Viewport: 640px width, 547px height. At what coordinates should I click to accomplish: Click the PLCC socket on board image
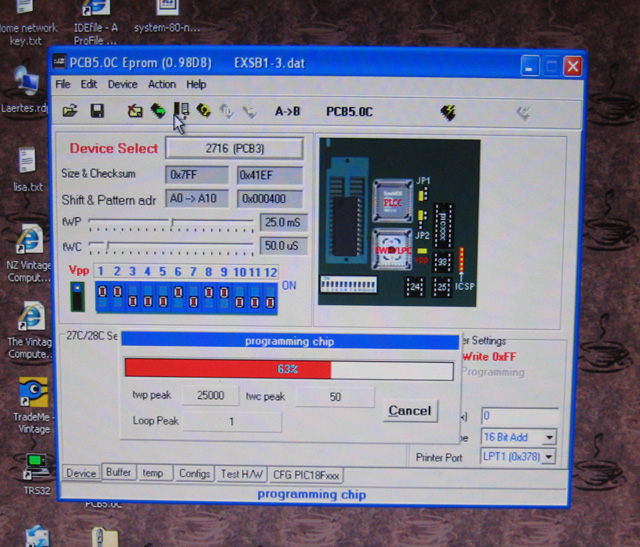[393, 201]
